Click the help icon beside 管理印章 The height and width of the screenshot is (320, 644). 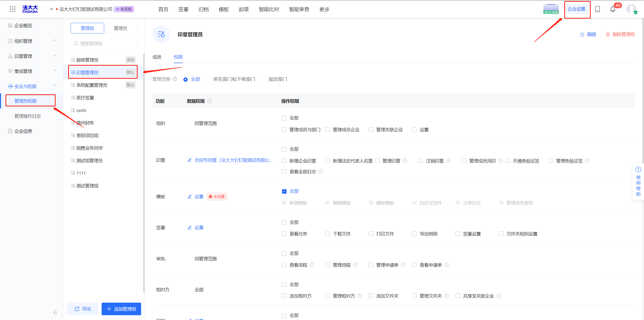tap(405, 161)
